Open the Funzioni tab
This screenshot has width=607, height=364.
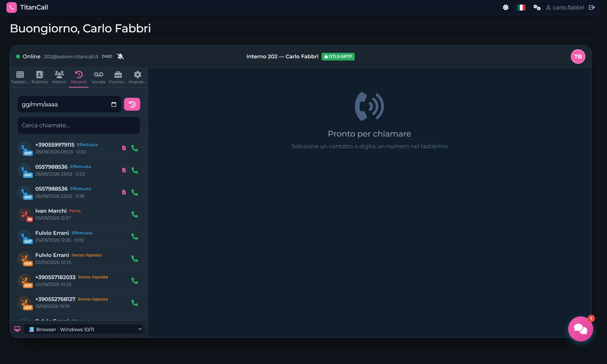118,77
